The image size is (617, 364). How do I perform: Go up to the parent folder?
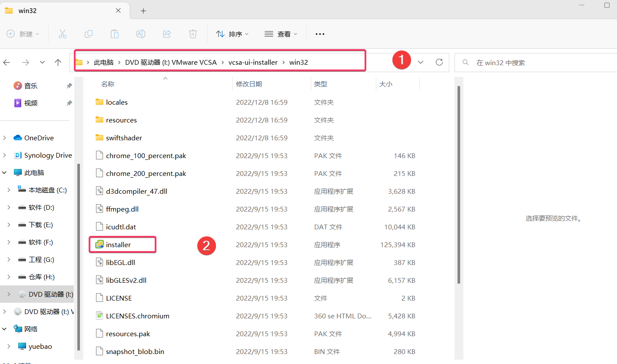pyautogui.click(x=58, y=63)
